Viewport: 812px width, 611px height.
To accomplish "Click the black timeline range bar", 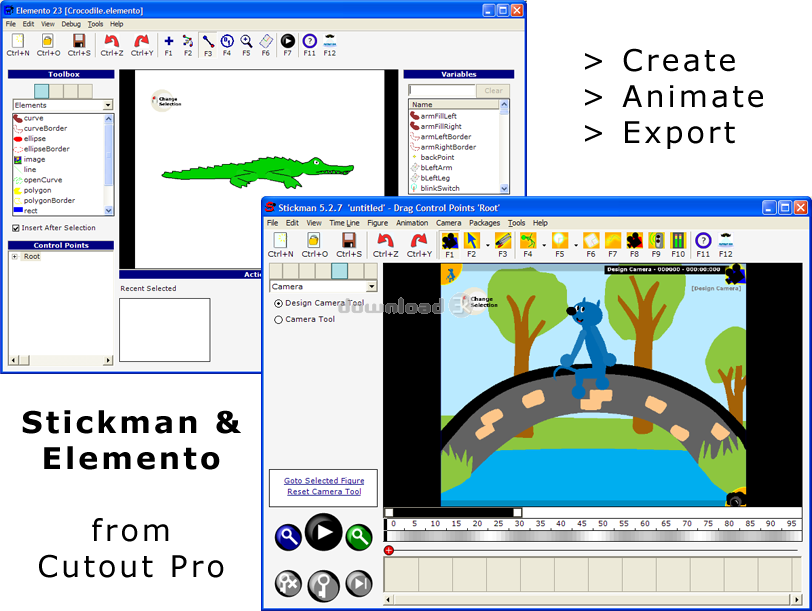I will coord(453,512).
